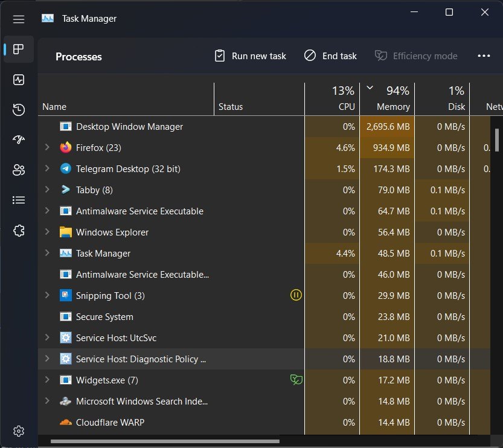The width and height of the screenshot is (503, 448).
Task: Select the Desktop Window Manager row name
Action: click(129, 127)
